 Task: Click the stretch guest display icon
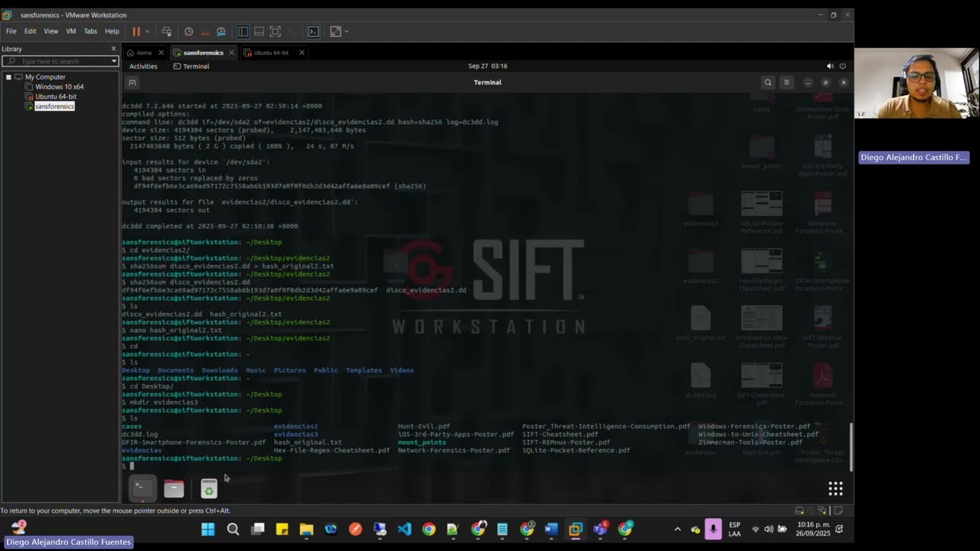coord(335,31)
